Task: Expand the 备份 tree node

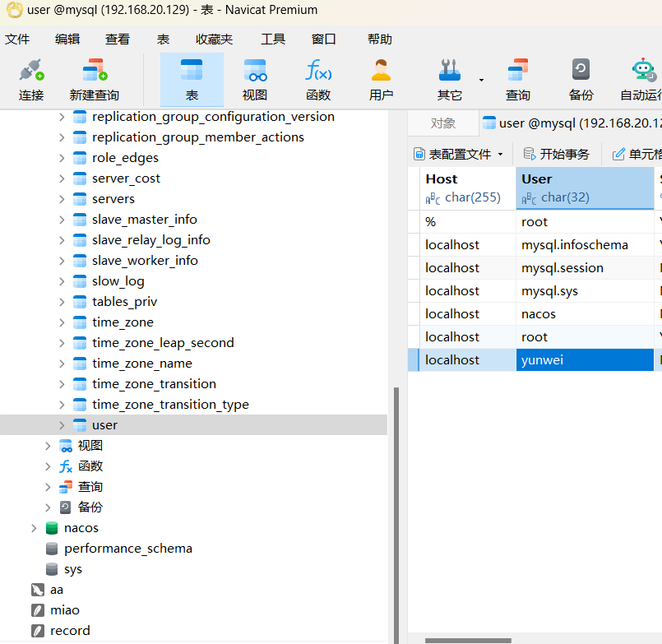Action: [49, 507]
